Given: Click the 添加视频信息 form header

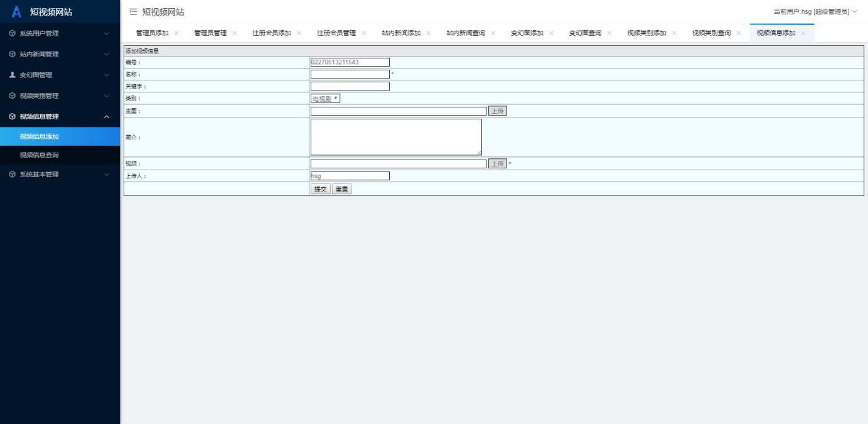Looking at the screenshot, I should click(494, 51).
